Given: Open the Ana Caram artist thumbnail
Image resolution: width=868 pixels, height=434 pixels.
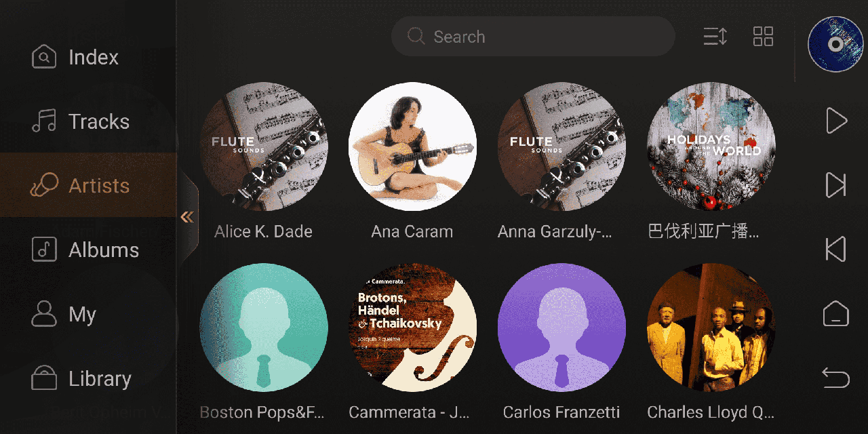Looking at the screenshot, I should click(x=412, y=146).
